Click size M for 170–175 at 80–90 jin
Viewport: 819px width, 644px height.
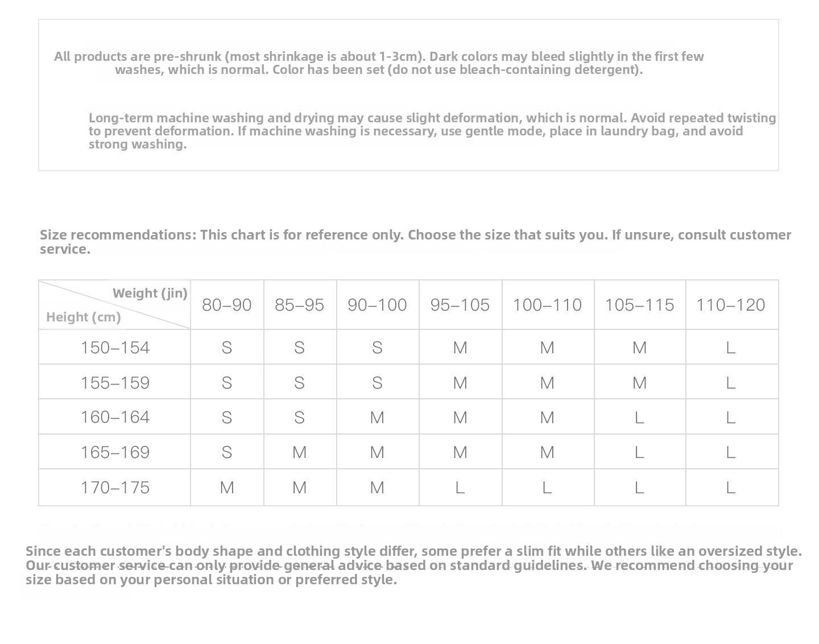[227, 488]
